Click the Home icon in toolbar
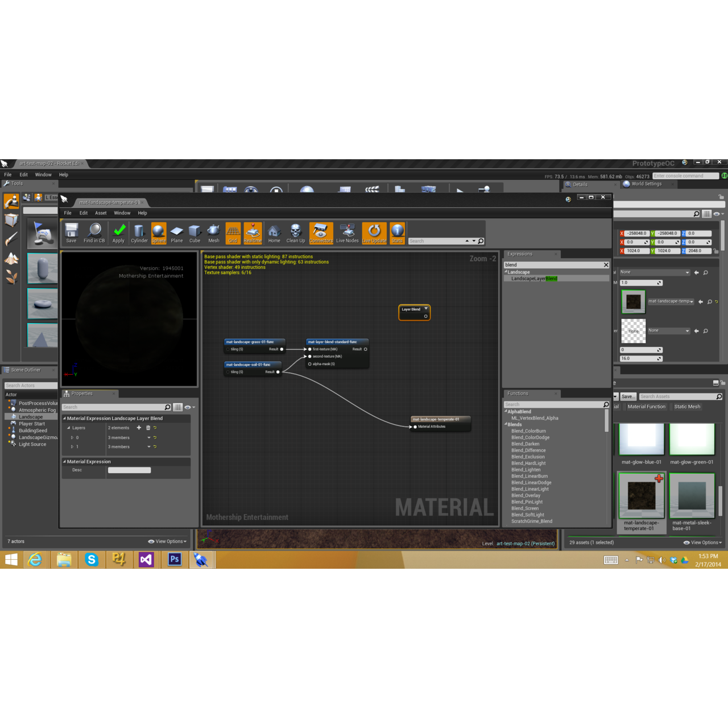Image resolution: width=728 pixels, height=728 pixels. pyautogui.click(x=274, y=231)
